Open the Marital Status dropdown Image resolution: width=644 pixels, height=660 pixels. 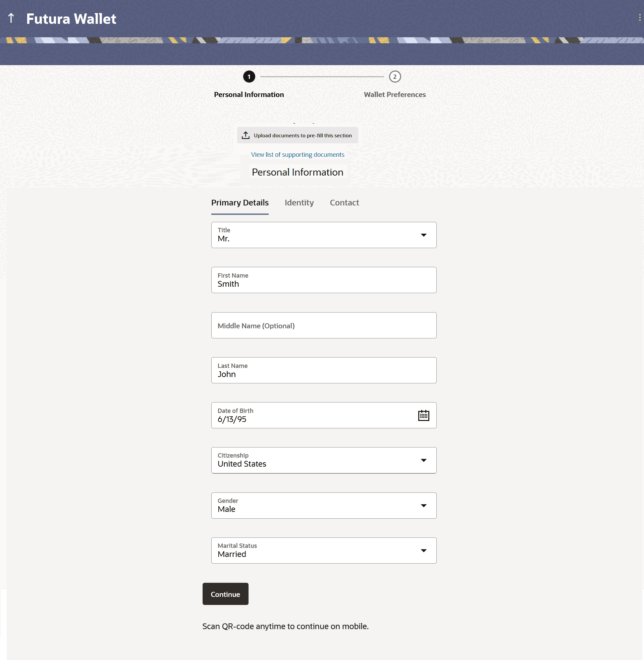(x=424, y=551)
